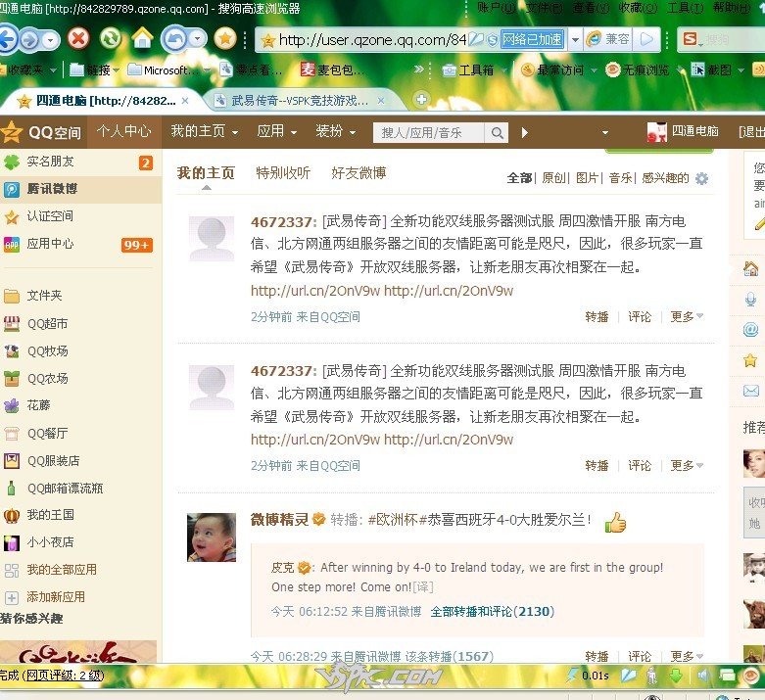Image resolution: width=765 pixels, height=700 pixels.
Task: Open feed settings gear icon
Action: click(701, 179)
